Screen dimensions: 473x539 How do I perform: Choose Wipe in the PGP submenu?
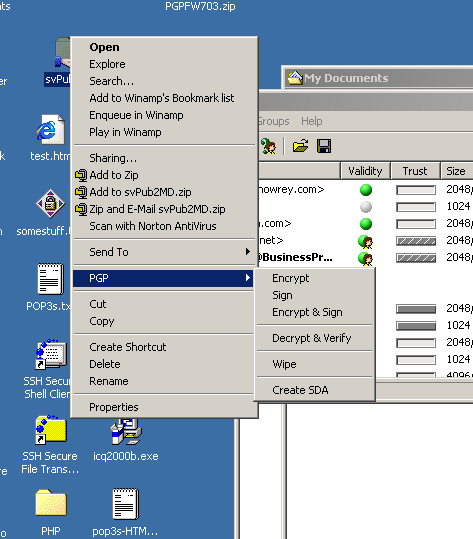(315, 364)
